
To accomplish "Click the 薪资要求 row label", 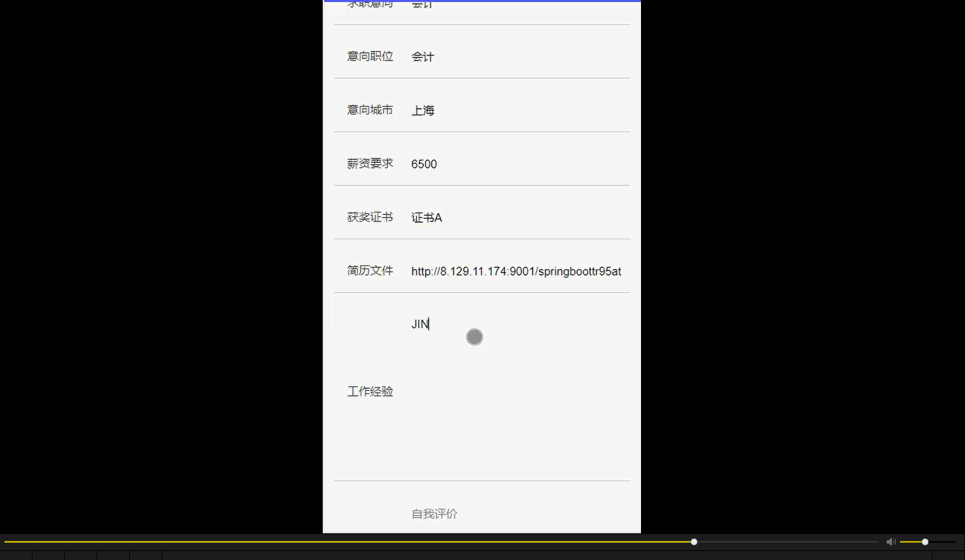I will click(x=369, y=164).
